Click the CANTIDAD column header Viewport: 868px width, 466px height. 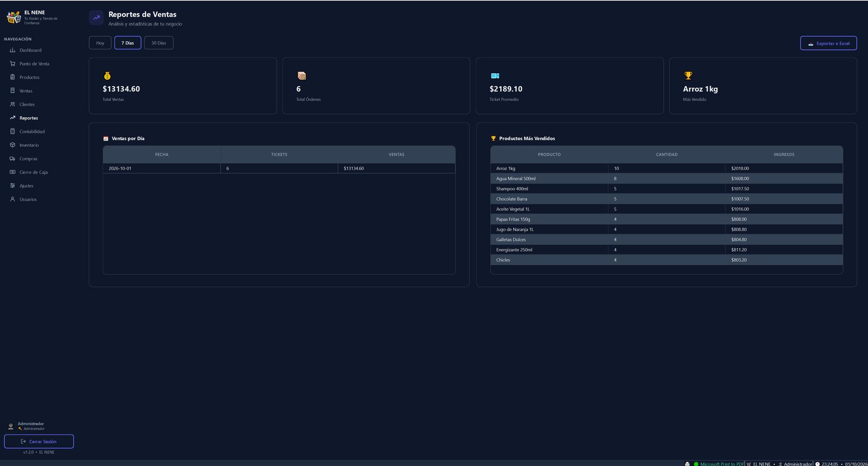click(667, 155)
